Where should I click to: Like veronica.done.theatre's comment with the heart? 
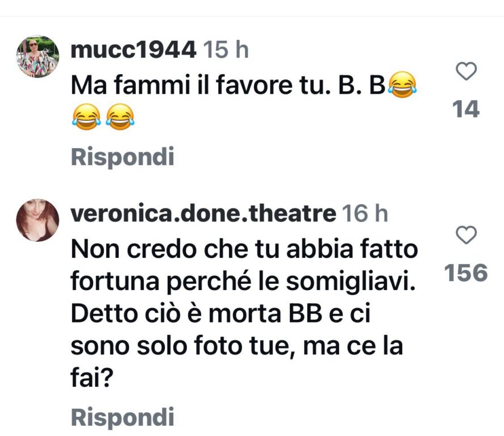coord(466,235)
